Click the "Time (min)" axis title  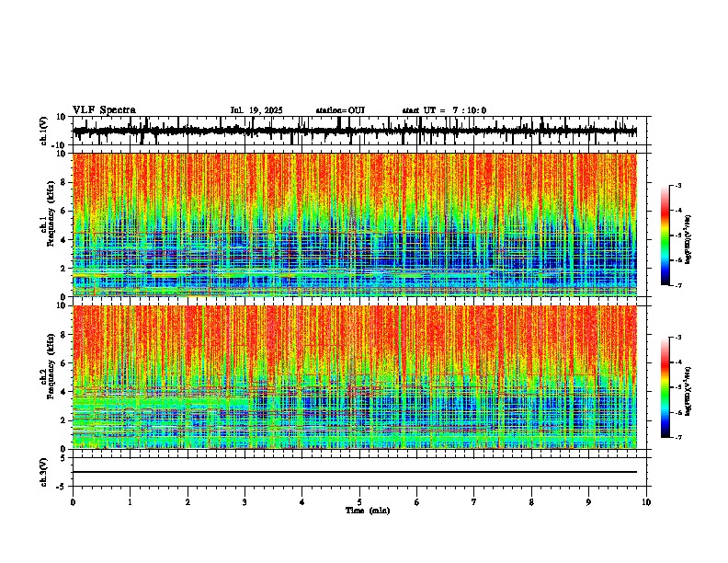click(x=368, y=511)
